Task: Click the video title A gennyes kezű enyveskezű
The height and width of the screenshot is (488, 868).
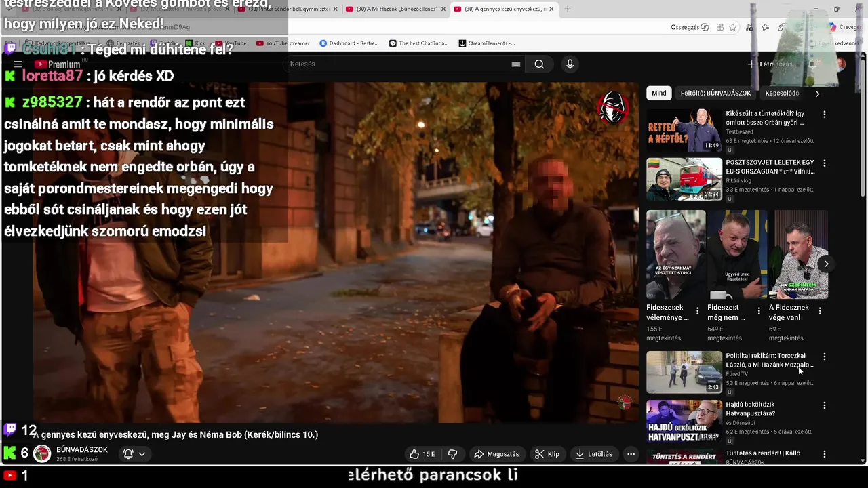Action: 176,434
